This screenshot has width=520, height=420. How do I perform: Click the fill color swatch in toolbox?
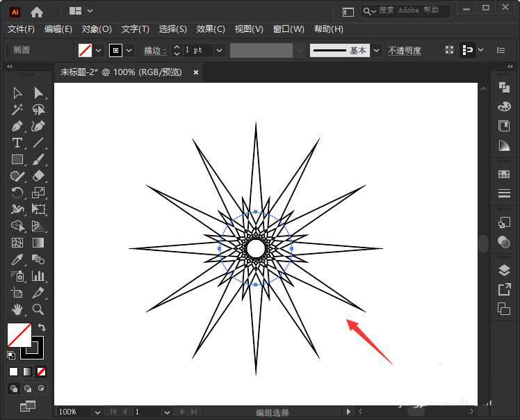[x=19, y=335]
